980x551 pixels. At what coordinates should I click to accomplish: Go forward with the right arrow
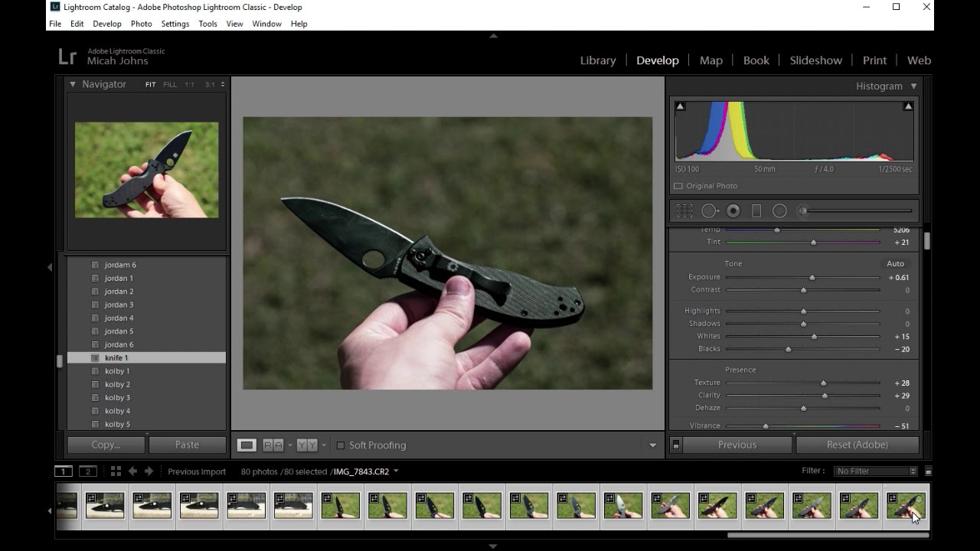pos(149,471)
